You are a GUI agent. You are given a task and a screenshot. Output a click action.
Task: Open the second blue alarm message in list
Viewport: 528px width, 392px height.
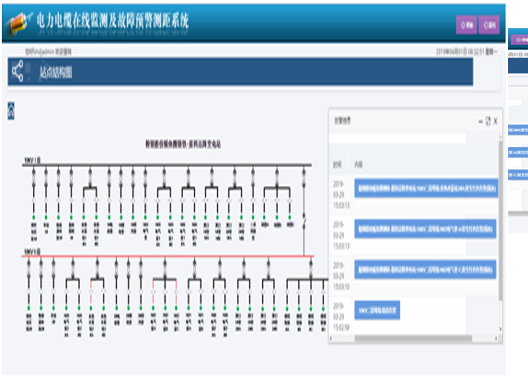point(425,229)
